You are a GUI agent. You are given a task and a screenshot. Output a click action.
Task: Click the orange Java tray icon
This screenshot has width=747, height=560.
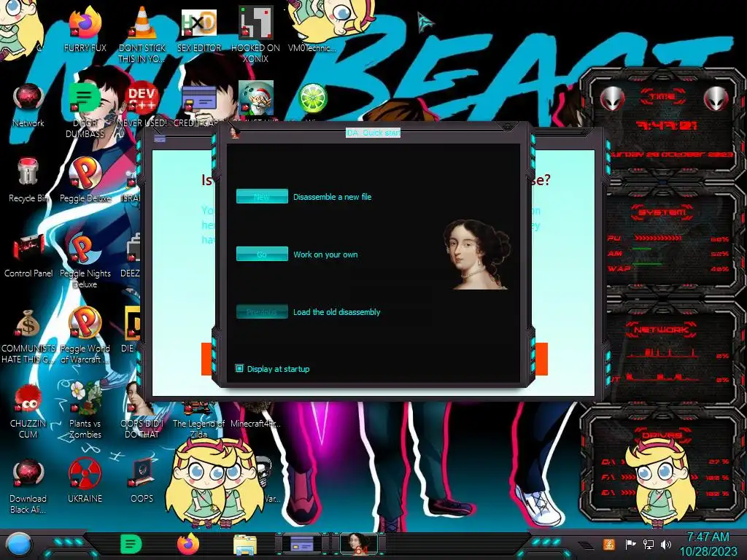pyautogui.click(x=609, y=544)
